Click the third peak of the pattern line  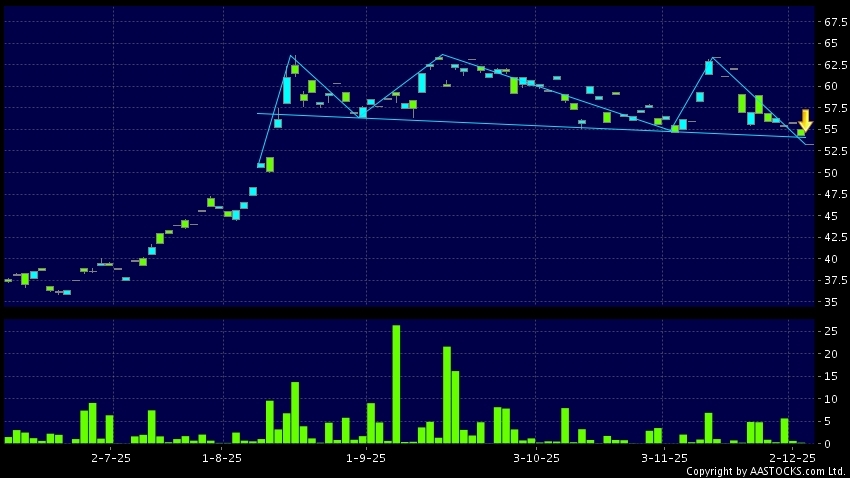pos(712,58)
